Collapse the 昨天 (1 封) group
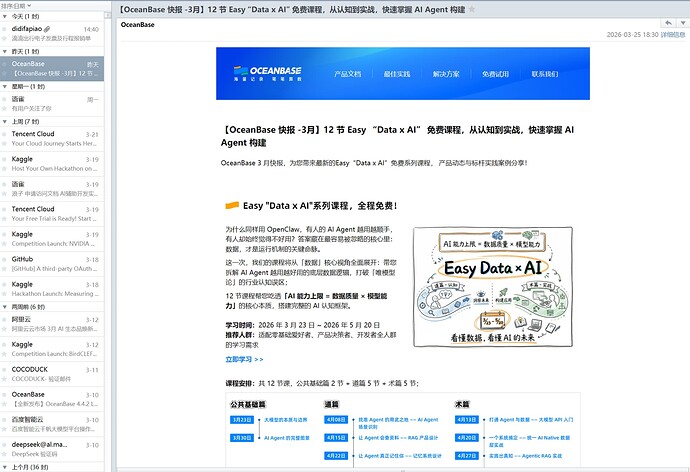This screenshot has width=690, height=472. pyautogui.click(x=4, y=51)
